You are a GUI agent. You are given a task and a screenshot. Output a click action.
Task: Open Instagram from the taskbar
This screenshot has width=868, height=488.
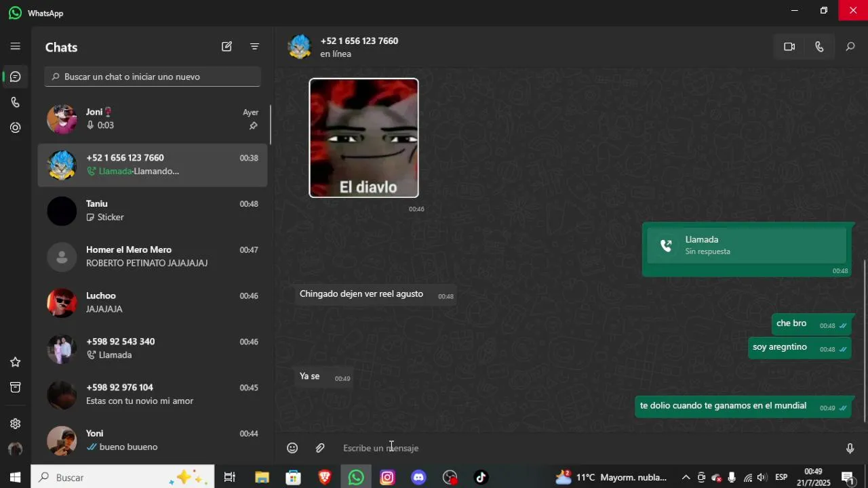pos(387,477)
